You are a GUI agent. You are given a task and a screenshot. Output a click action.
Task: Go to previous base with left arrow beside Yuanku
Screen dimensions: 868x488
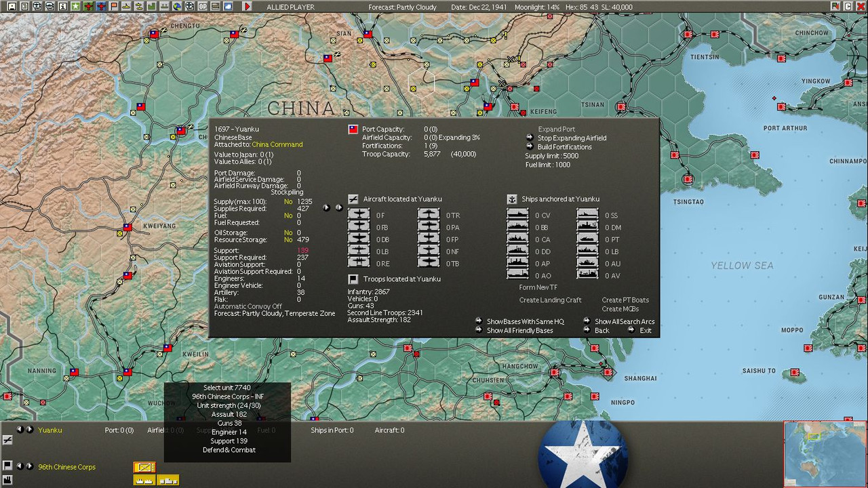[20, 429]
